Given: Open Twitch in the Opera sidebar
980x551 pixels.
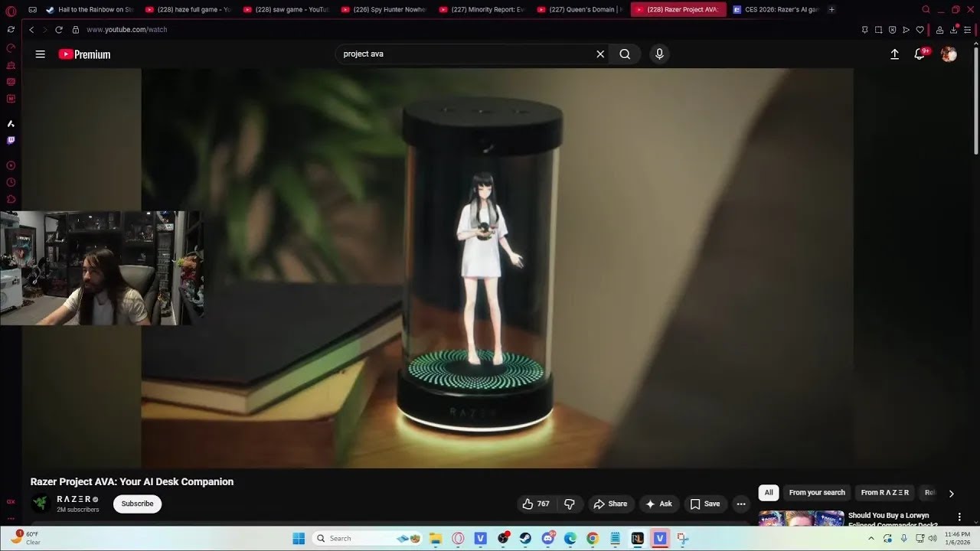Looking at the screenshot, I should coord(11,140).
